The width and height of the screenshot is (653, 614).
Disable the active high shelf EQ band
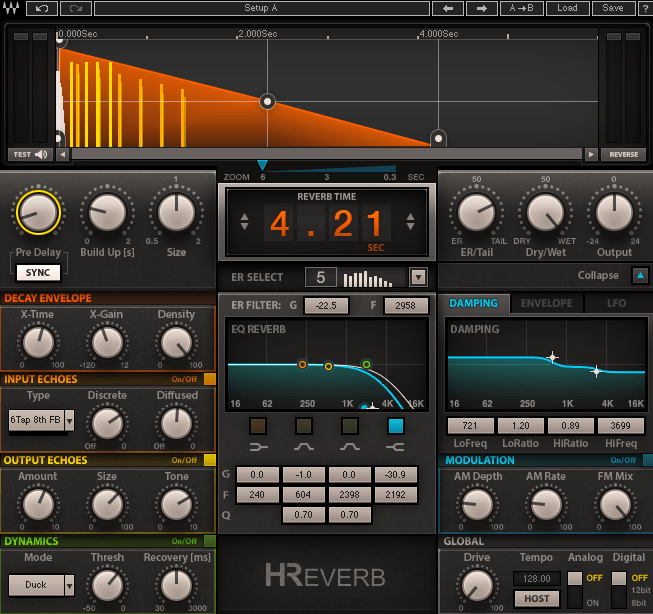[x=396, y=426]
